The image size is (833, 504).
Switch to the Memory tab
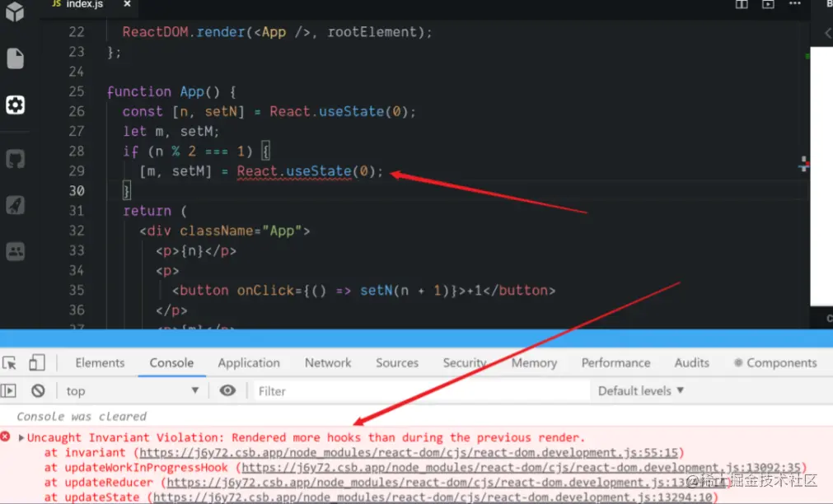point(535,362)
